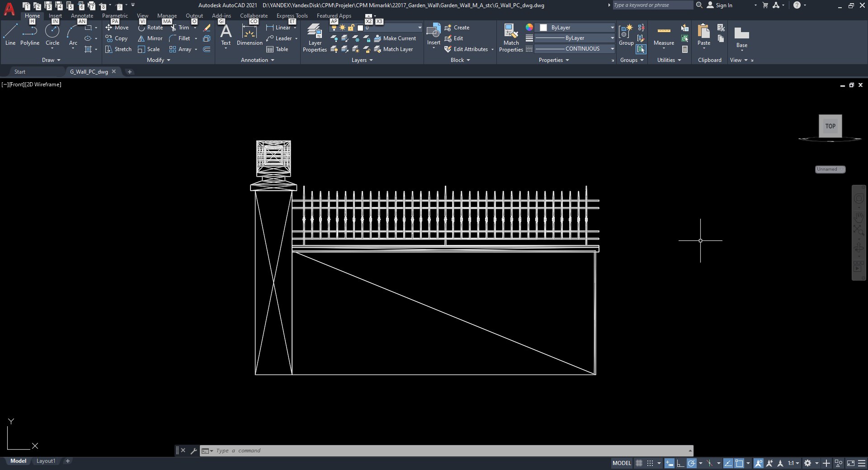Image resolution: width=868 pixels, height=470 pixels.
Task: Expand the Annotation panel
Action: (x=257, y=60)
